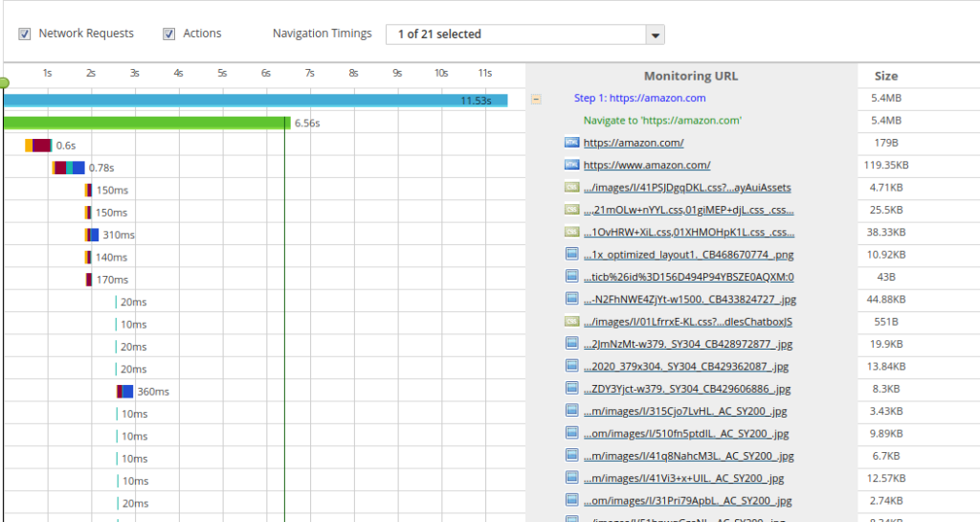Click the HTML icon beside https://www.amazon.com/
The image size is (980, 522).
click(x=572, y=165)
